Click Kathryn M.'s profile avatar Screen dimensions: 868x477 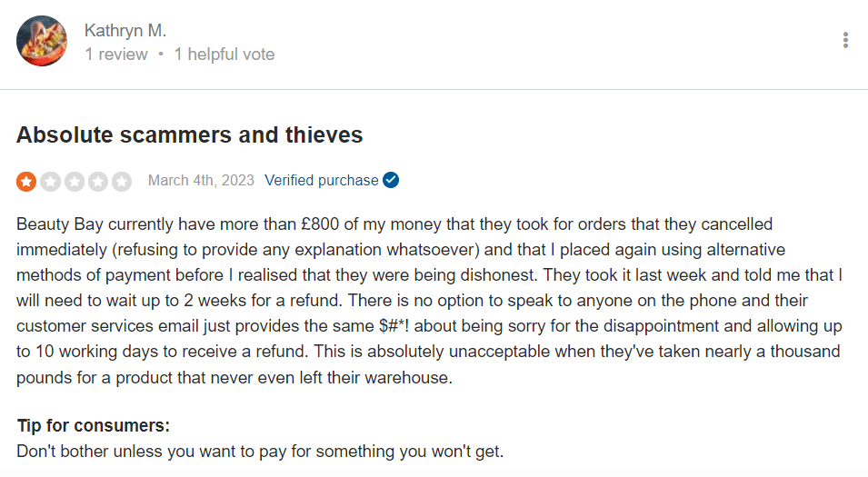click(42, 41)
